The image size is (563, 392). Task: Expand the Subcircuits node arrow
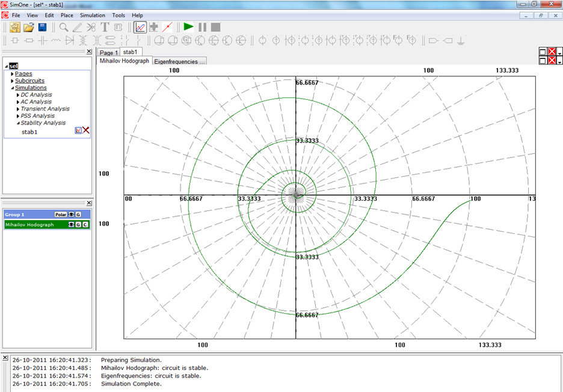point(13,81)
